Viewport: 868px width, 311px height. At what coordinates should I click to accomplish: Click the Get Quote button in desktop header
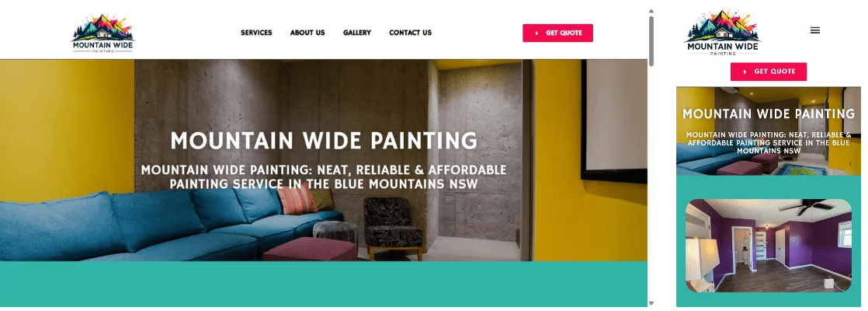point(558,33)
